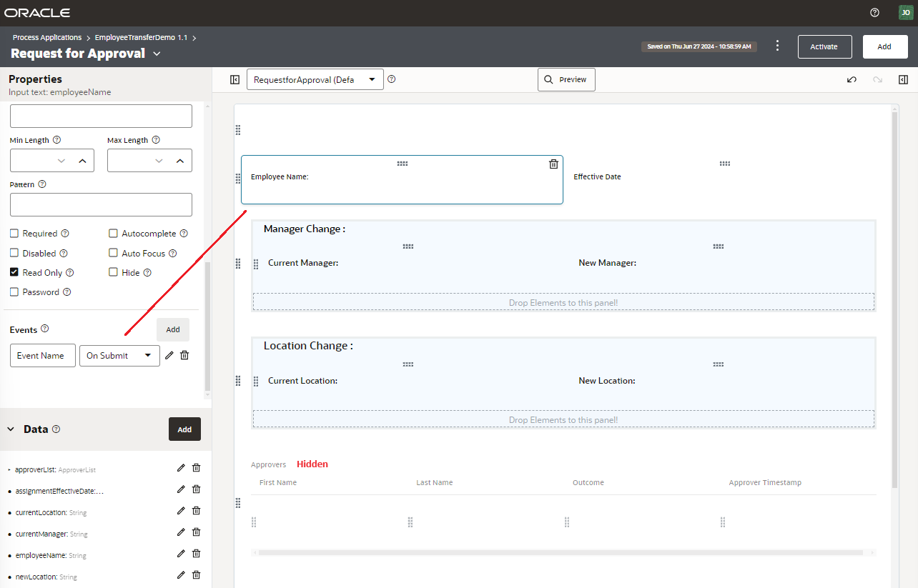Image resolution: width=918 pixels, height=588 pixels.
Task: Open the three-dot more options menu
Action: pyautogui.click(x=778, y=46)
